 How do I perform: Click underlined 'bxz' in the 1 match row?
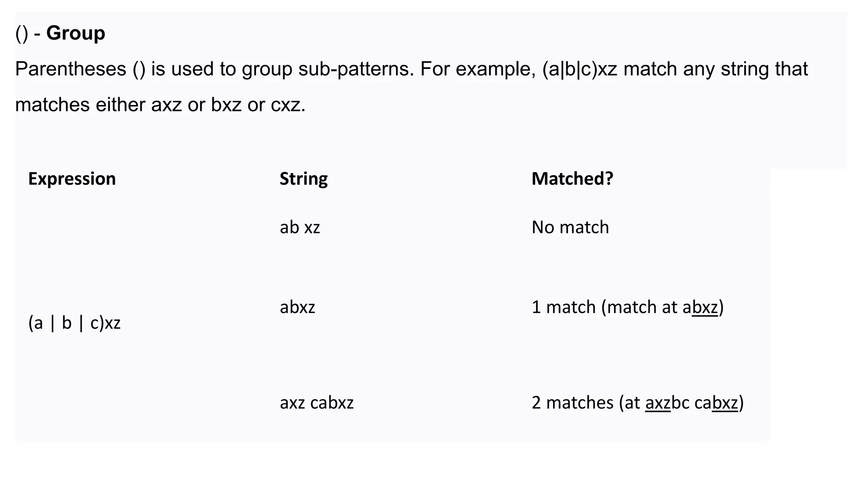click(x=705, y=308)
